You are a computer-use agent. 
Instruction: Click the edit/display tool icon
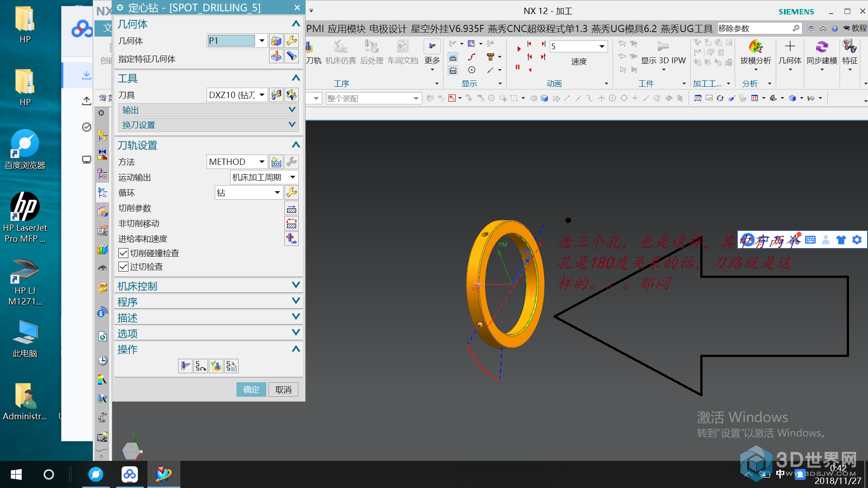point(292,95)
